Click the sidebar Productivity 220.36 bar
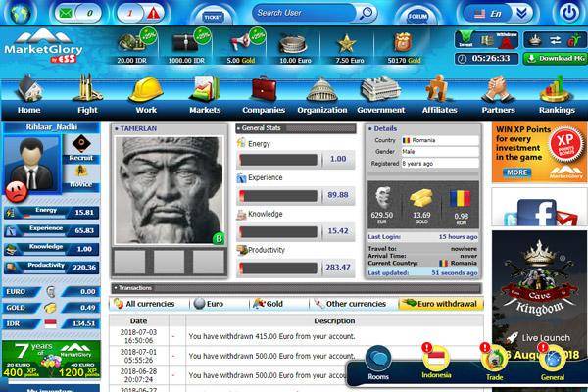The width and height of the screenshot is (588, 392). coord(51,268)
